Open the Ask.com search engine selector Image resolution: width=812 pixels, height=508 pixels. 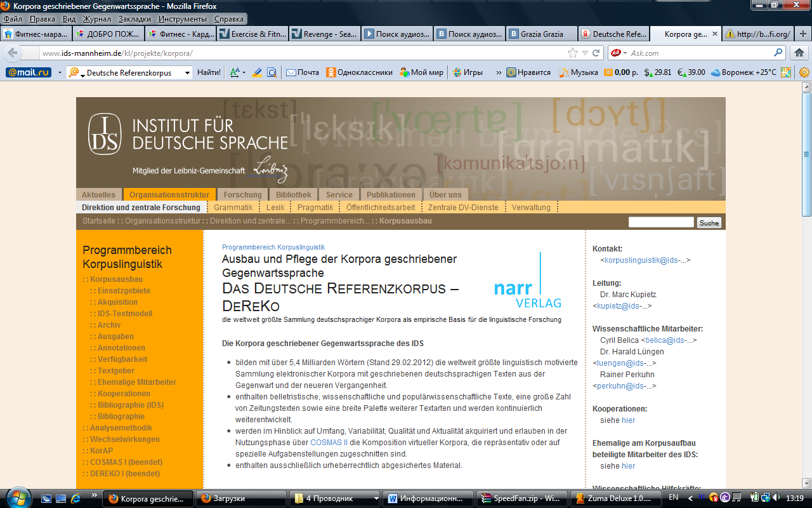(618, 53)
